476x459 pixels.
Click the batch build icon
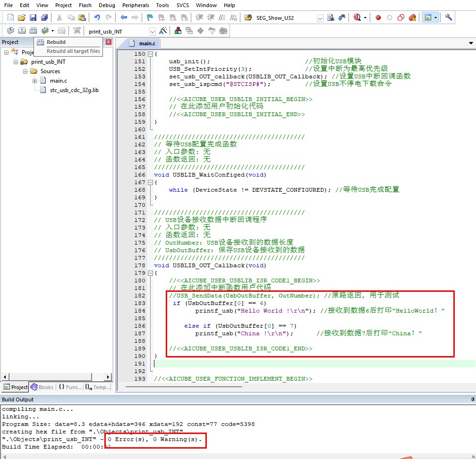[x=45, y=30]
